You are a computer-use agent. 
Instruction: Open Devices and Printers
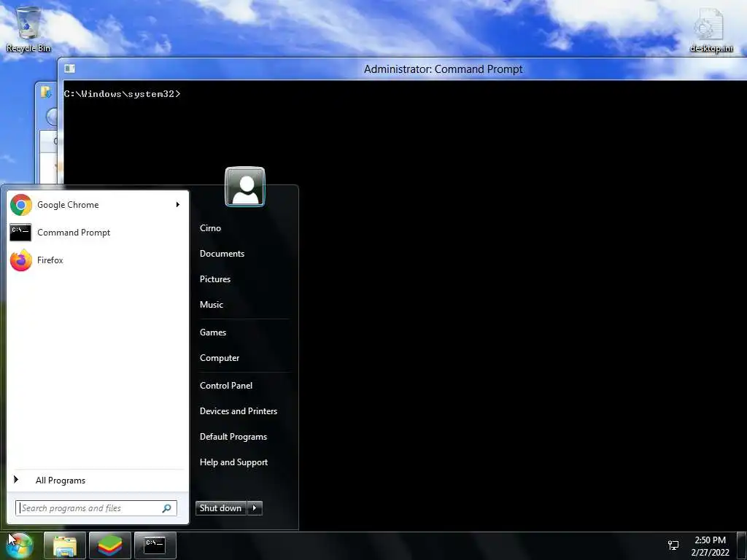click(x=239, y=411)
